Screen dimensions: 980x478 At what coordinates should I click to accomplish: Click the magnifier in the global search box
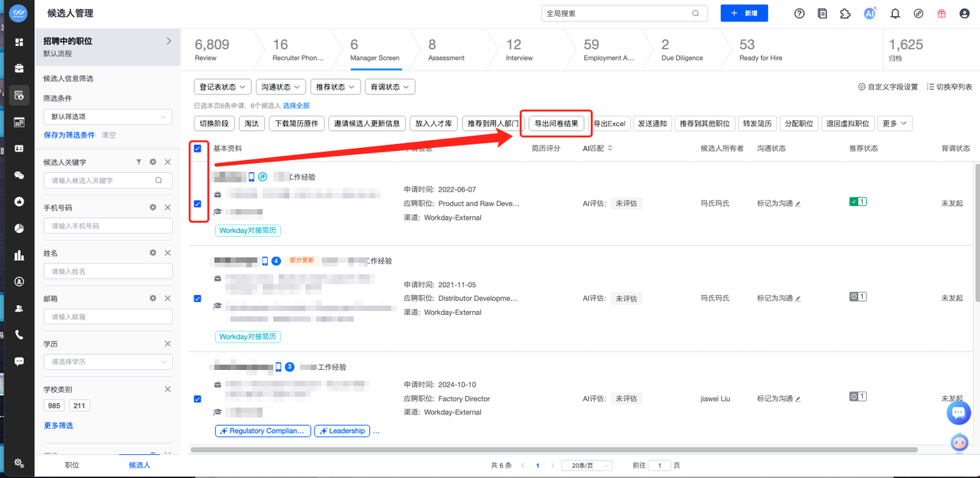695,13
